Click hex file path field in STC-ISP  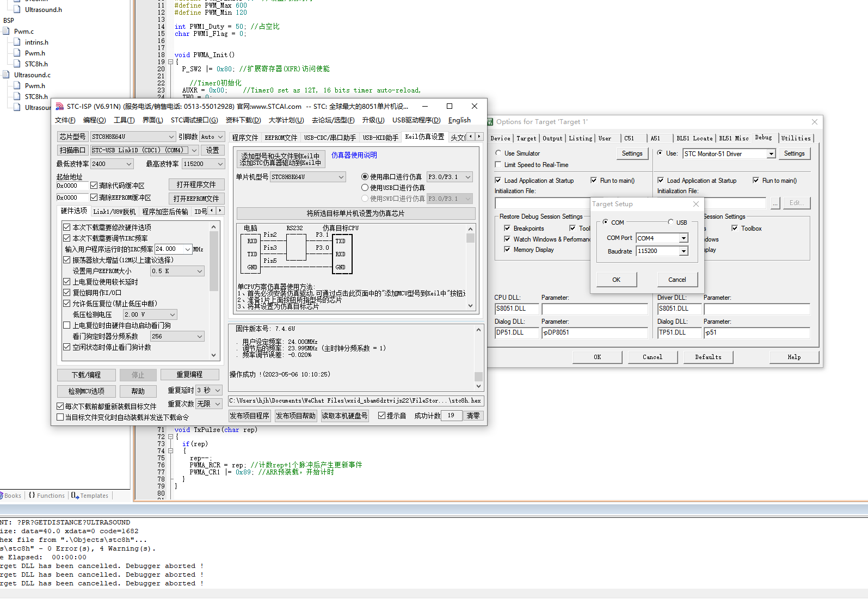356,400
